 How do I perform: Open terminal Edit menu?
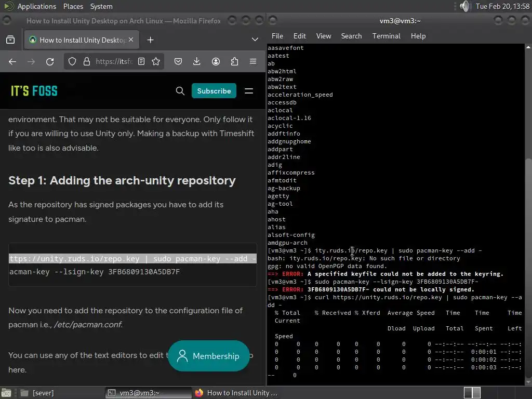pos(300,36)
